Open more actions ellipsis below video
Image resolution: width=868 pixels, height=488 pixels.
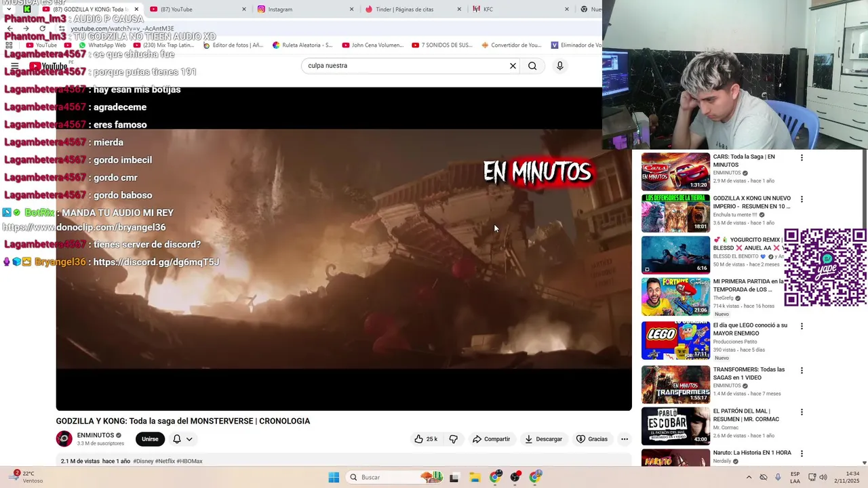tap(625, 439)
